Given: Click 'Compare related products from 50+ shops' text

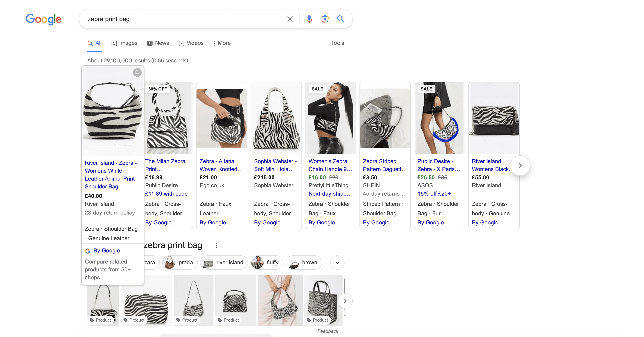Looking at the screenshot, I should [x=108, y=269].
